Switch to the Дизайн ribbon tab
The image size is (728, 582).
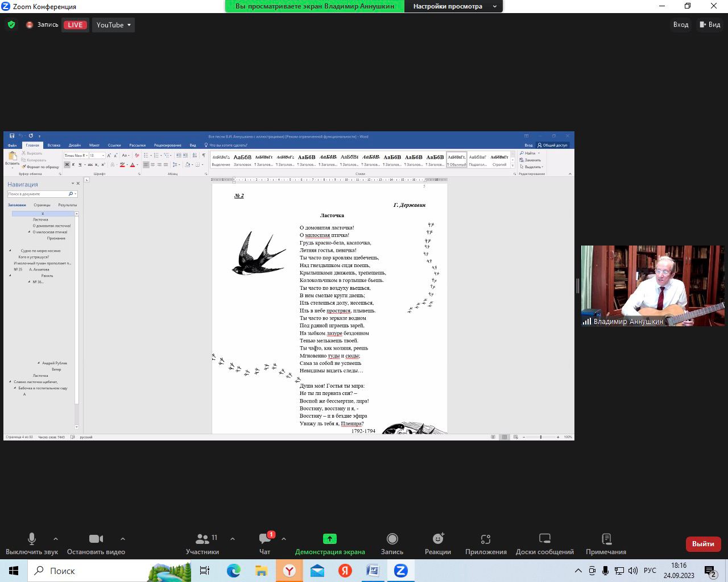pyautogui.click(x=75, y=145)
